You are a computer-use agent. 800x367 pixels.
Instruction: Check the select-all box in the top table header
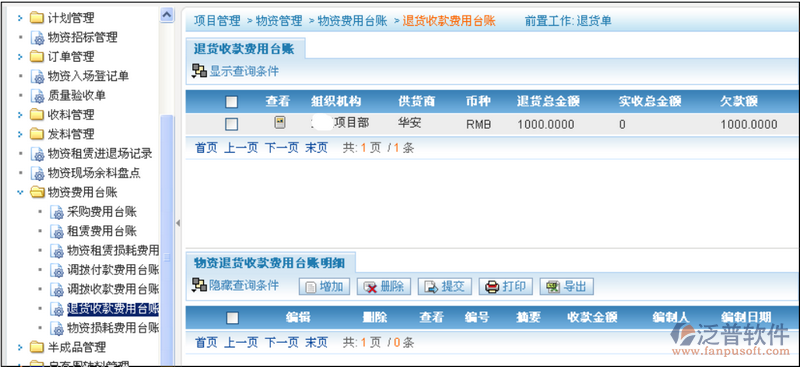[x=232, y=102]
